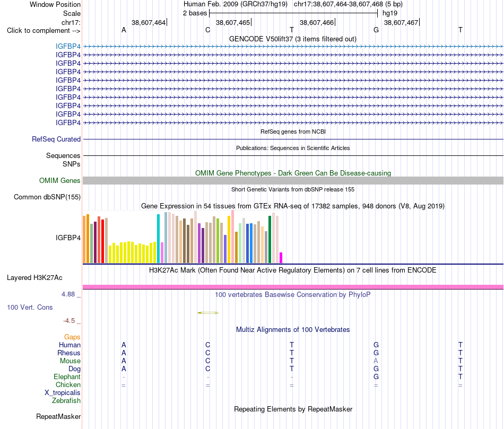Click 'Repeating Elements by RepeatMasker' title
This screenshot has width=504, height=429.
pyautogui.click(x=293, y=409)
